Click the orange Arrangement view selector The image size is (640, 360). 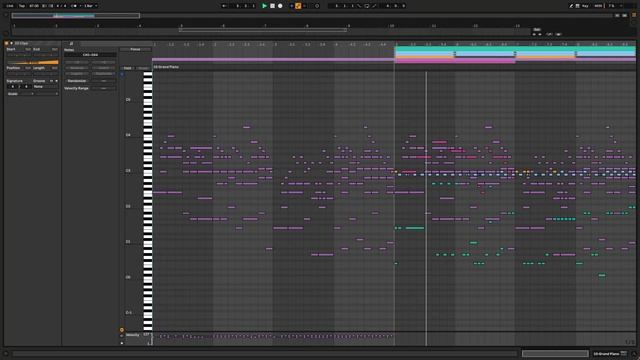[x=634, y=15]
